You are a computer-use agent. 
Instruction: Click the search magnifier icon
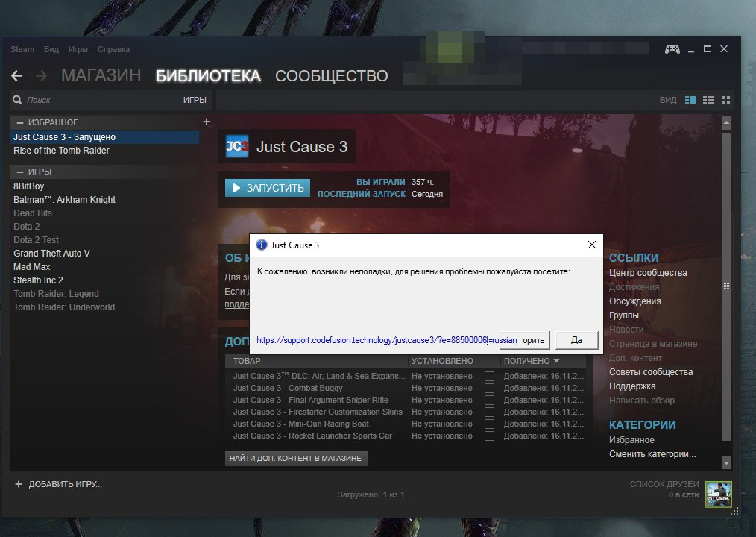pyautogui.click(x=17, y=100)
